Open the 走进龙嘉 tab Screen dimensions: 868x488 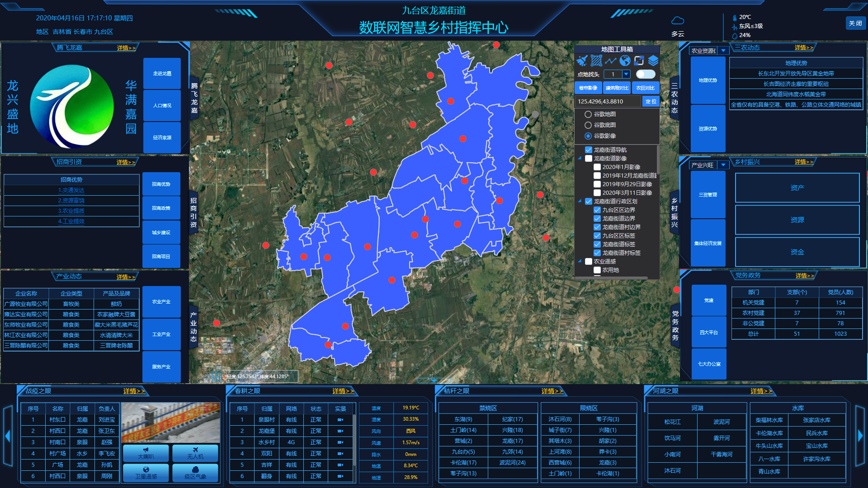point(162,73)
